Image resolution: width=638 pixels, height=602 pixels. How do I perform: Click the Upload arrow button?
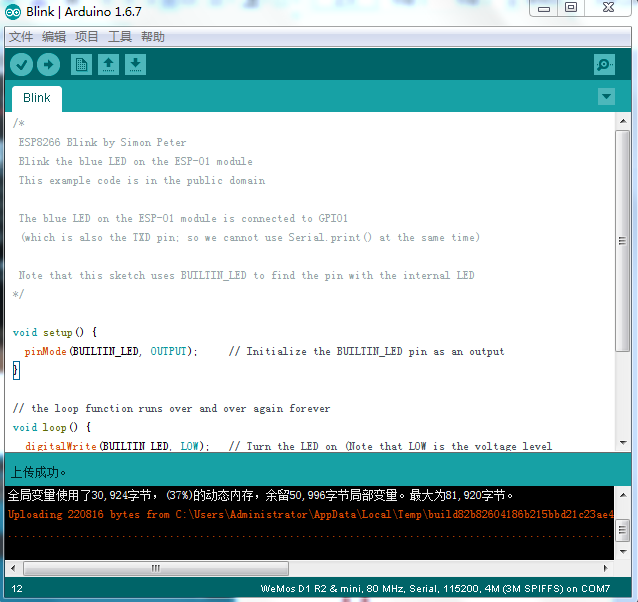tap(48, 65)
